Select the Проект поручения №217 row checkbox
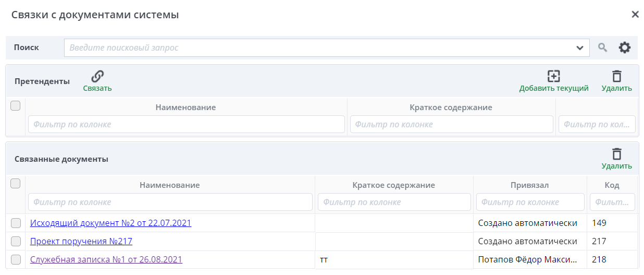644x275 pixels. coord(16,242)
